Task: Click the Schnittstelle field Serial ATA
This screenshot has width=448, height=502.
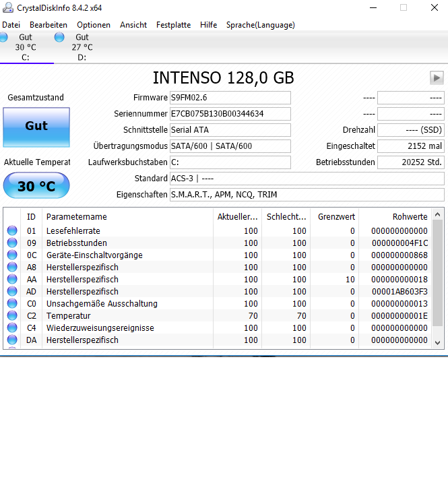Action: click(x=230, y=130)
